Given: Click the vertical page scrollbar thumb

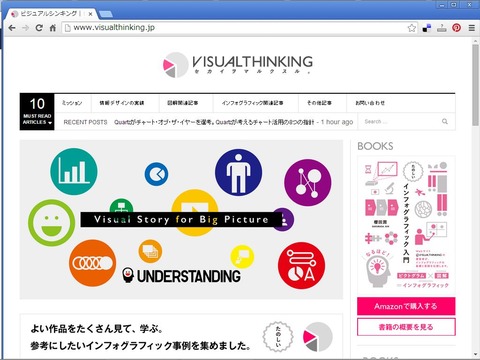Looking at the screenshot, I should (475, 85).
